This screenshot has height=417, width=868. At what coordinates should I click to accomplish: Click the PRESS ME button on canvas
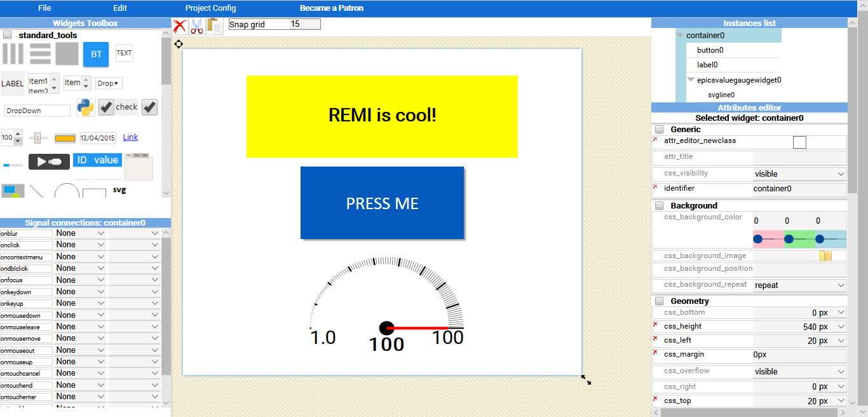click(382, 203)
